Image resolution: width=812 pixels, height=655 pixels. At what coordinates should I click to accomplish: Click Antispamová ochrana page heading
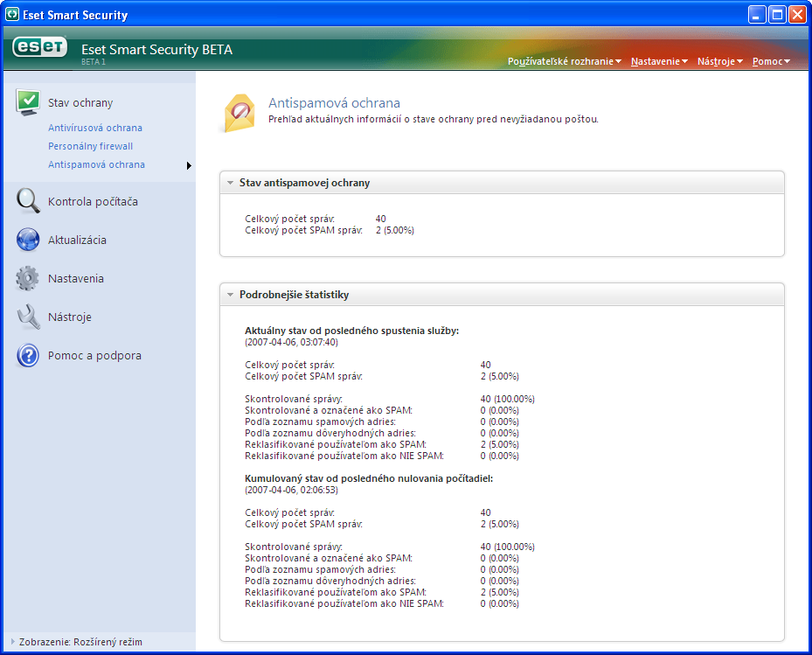click(x=334, y=103)
